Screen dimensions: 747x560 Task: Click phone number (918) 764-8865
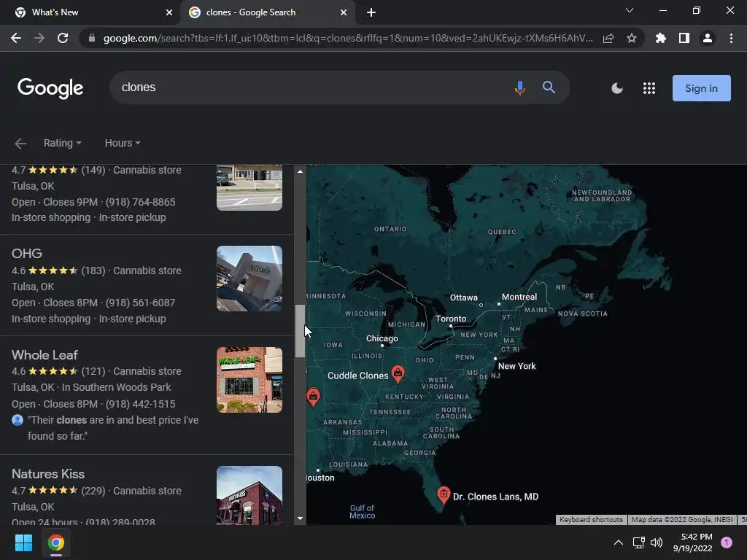tap(140, 203)
